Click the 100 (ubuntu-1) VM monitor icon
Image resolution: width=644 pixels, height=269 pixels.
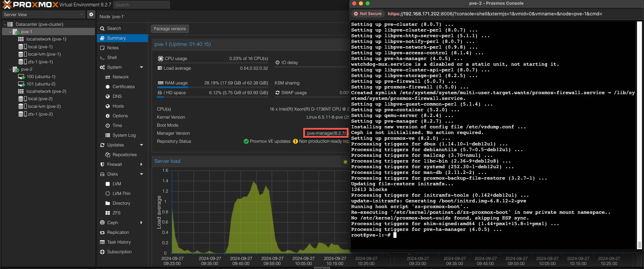click(21, 77)
